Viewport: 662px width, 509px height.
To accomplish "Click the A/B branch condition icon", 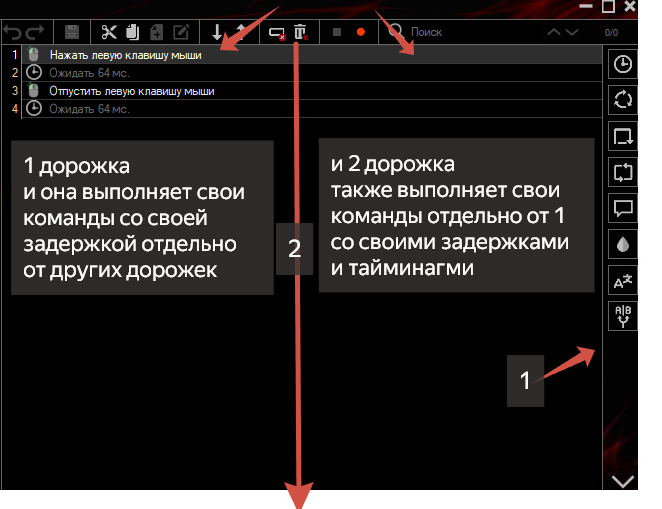I will [x=622, y=316].
